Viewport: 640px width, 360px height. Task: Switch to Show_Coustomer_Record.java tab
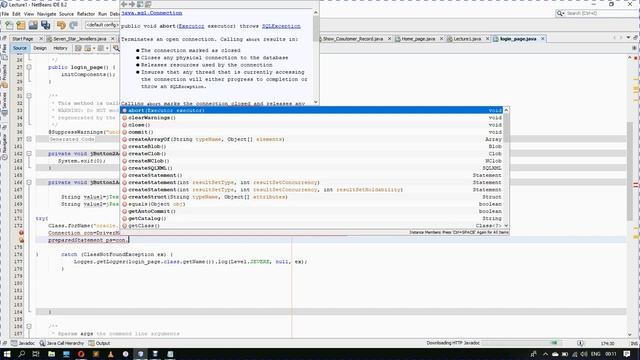coord(353,39)
